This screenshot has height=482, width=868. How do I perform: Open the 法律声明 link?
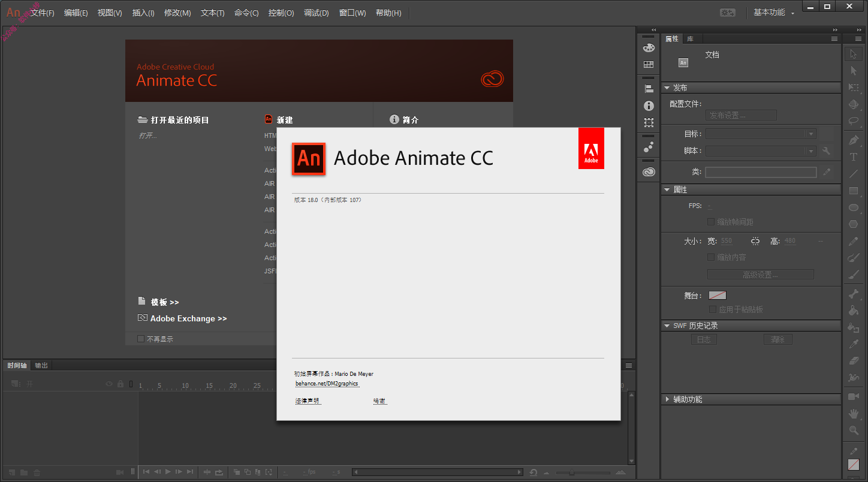point(308,401)
